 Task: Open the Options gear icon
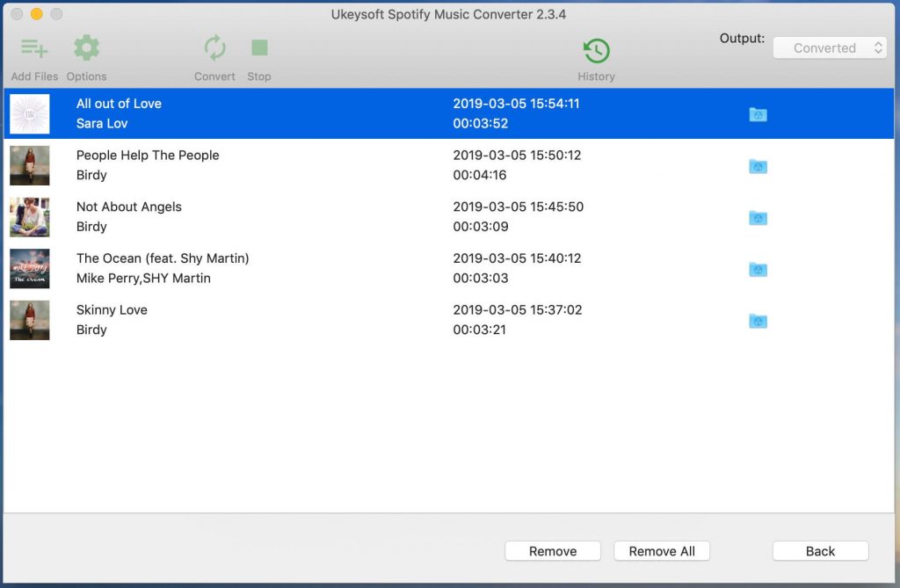coord(86,49)
